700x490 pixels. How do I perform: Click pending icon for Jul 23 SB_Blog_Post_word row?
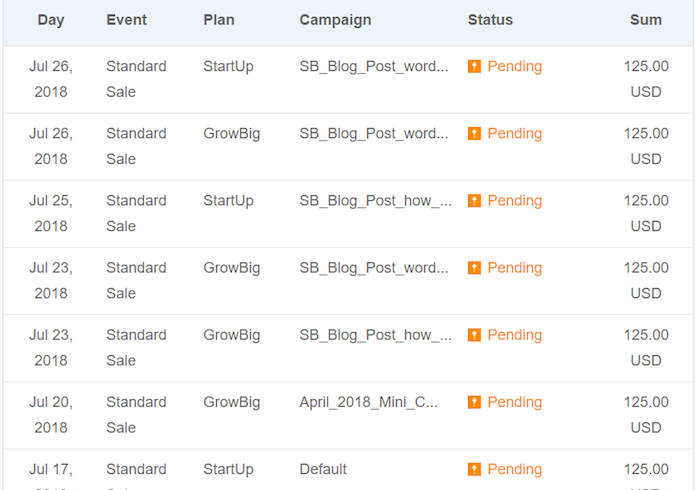pos(474,268)
